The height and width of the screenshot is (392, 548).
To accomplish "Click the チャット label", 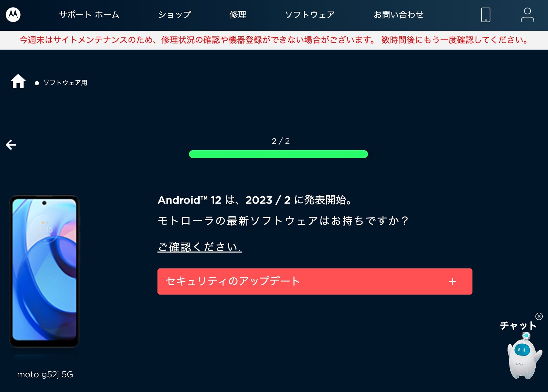I will click(x=518, y=325).
